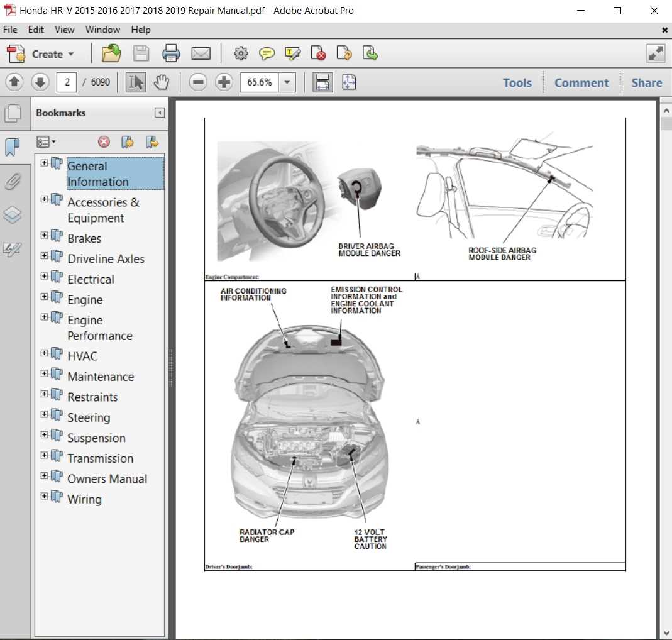Click the Save floppy disk icon
Screen dimensions: 672x640
pos(141,54)
